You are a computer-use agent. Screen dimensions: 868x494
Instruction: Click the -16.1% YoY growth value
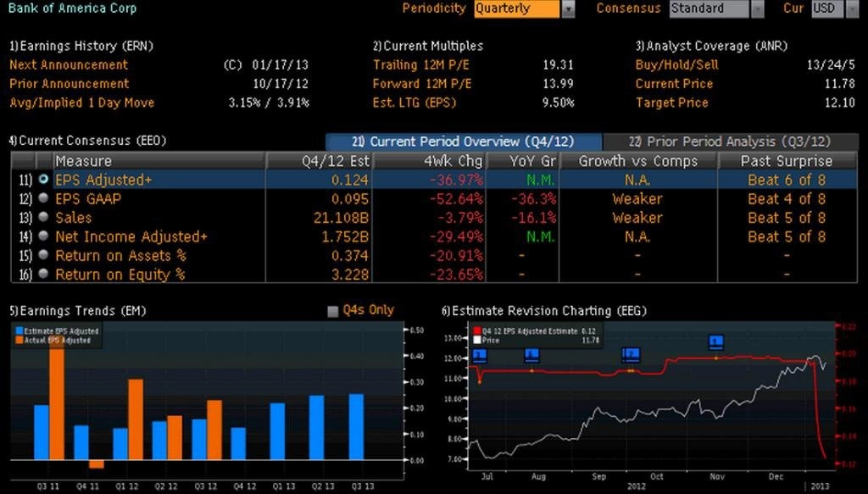(534, 218)
